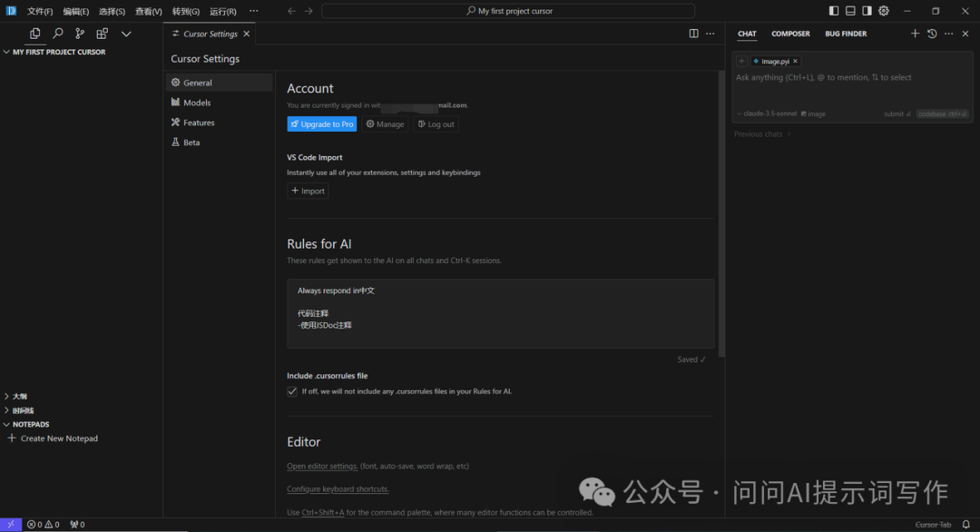Click the image attach button in chat
Screen dimensions: 980x532
[813, 113]
